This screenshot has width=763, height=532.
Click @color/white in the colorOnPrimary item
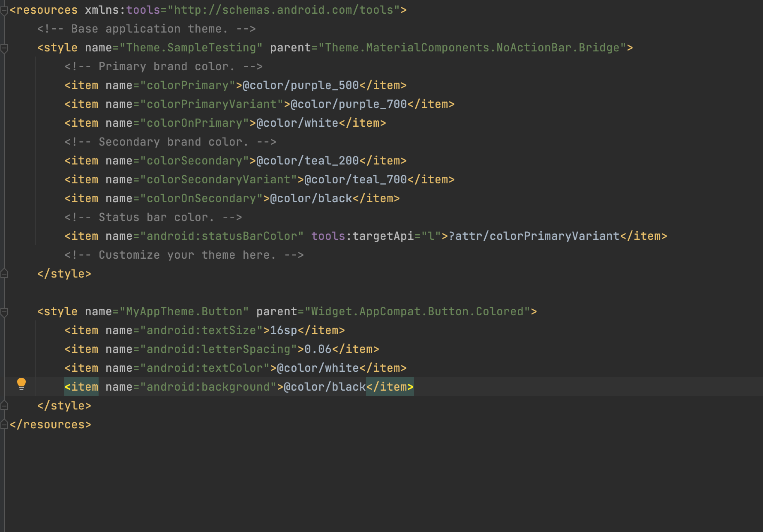click(x=297, y=123)
